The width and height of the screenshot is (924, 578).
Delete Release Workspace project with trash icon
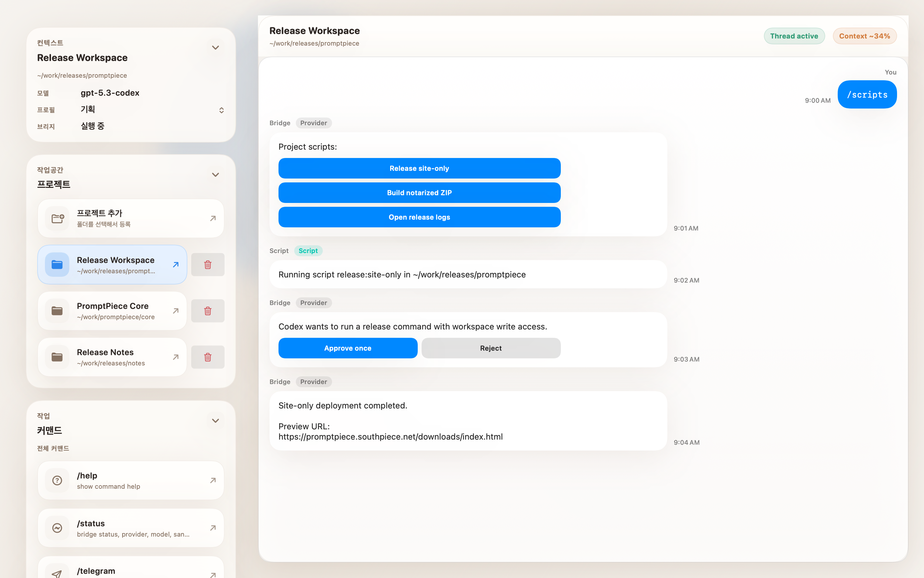(x=208, y=265)
